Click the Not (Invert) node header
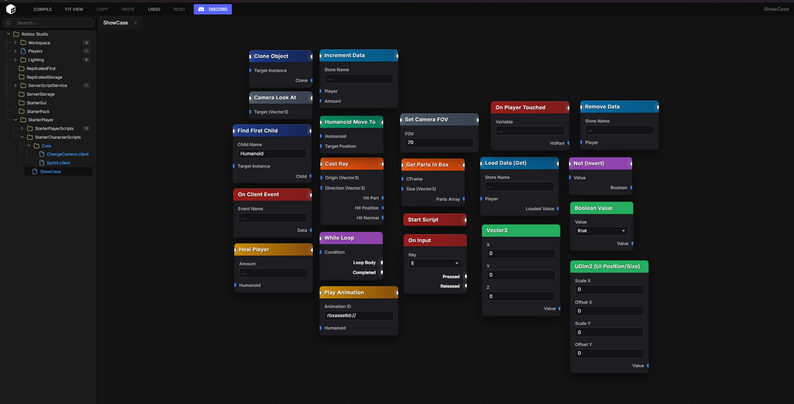Image resolution: width=794 pixels, height=404 pixels. click(601, 164)
